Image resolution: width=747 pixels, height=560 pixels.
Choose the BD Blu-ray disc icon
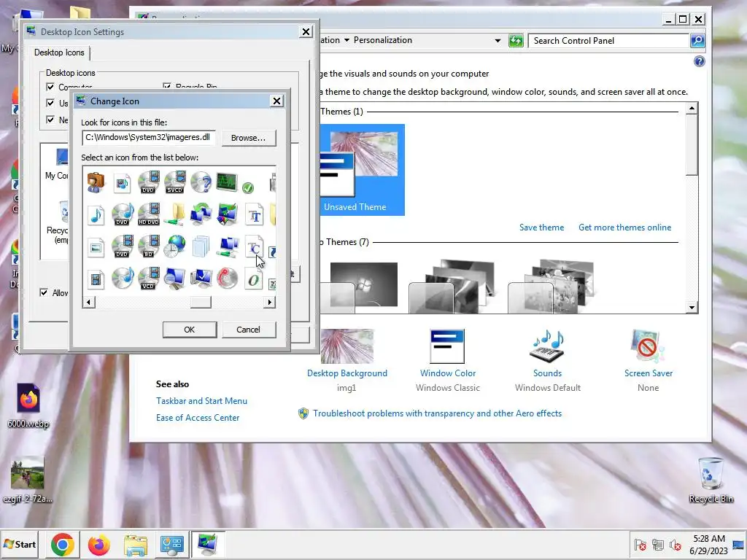149,246
